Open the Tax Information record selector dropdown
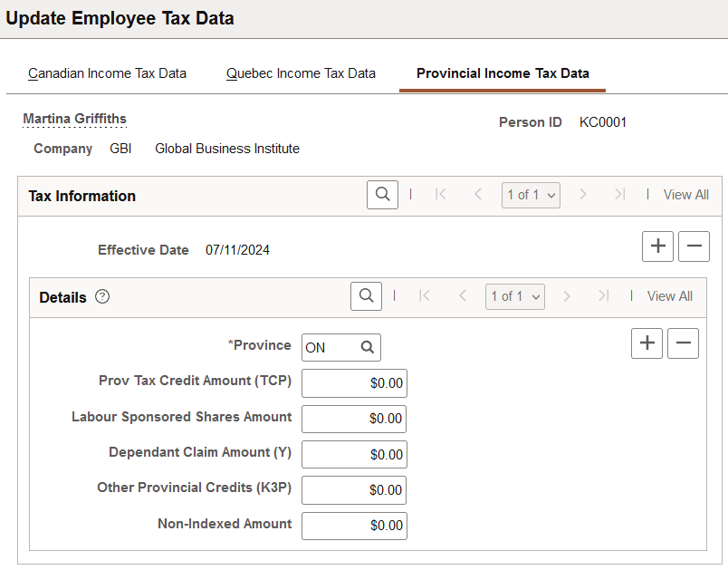Viewport: 728px width, 570px height. click(531, 194)
